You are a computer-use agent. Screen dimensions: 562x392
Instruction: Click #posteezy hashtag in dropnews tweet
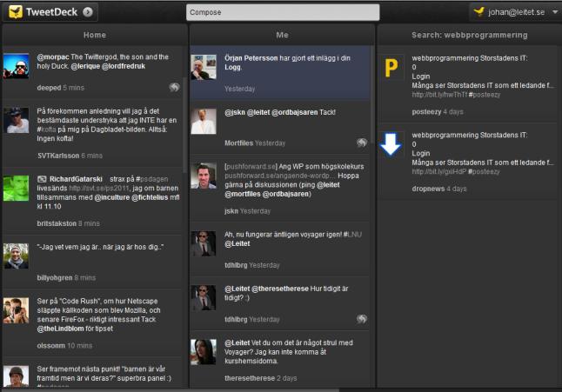[484, 172]
